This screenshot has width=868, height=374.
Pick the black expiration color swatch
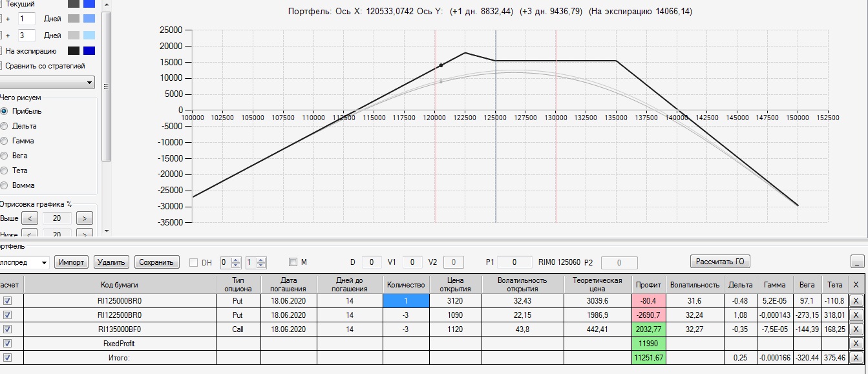pyautogui.click(x=74, y=51)
